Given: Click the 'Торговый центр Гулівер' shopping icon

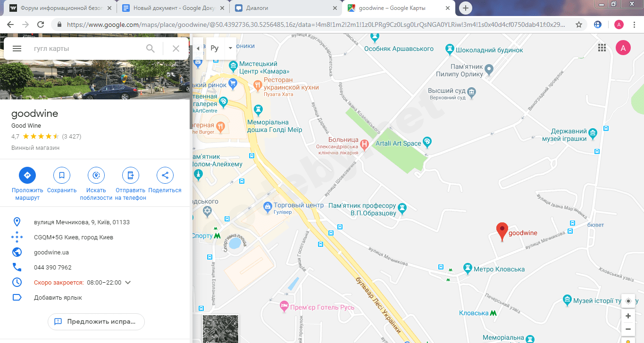Looking at the screenshot, I should 268,206.
